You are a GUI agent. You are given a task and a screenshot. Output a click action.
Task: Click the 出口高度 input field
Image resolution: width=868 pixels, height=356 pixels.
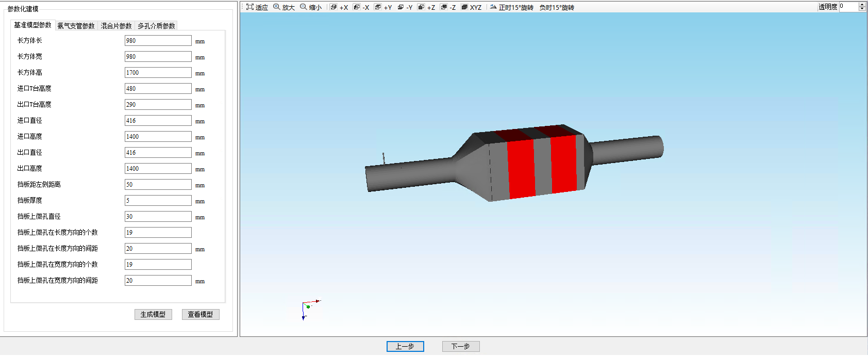pos(158,169)
